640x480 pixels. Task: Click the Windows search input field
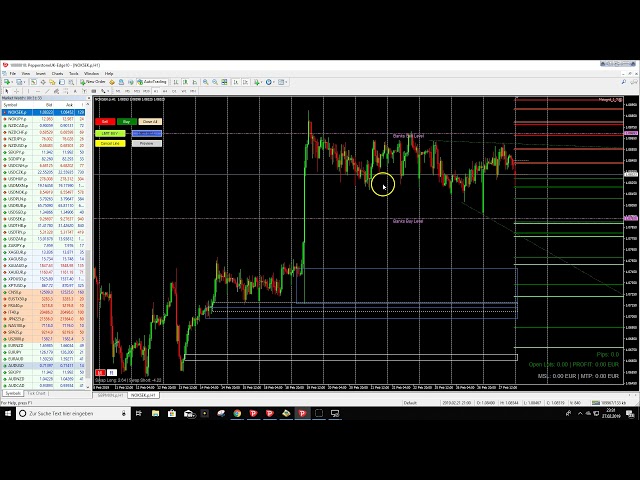70,413
